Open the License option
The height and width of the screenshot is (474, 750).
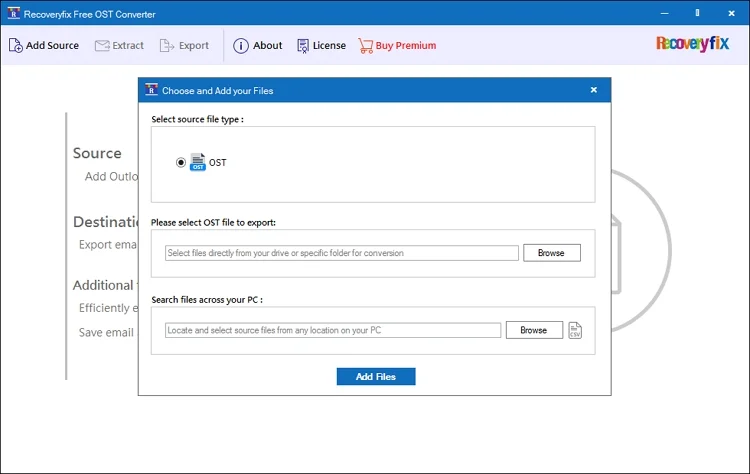[321, 45]
